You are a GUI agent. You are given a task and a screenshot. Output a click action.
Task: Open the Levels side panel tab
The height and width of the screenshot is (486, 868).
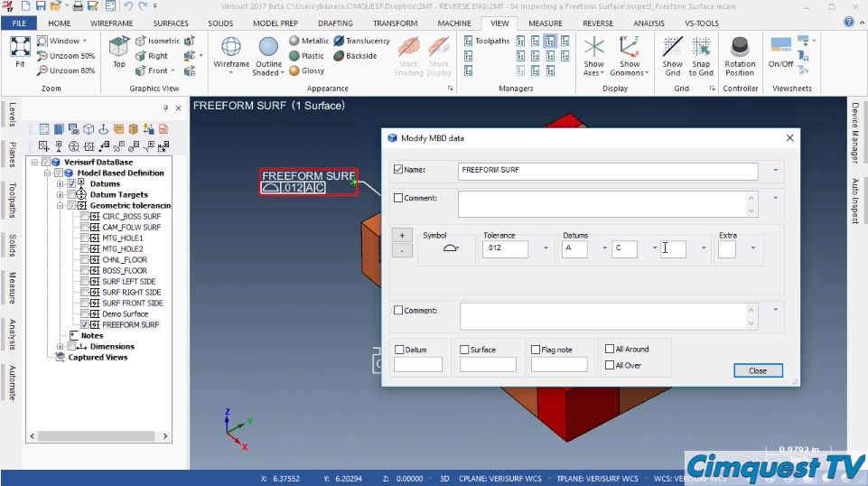[12, 115]
